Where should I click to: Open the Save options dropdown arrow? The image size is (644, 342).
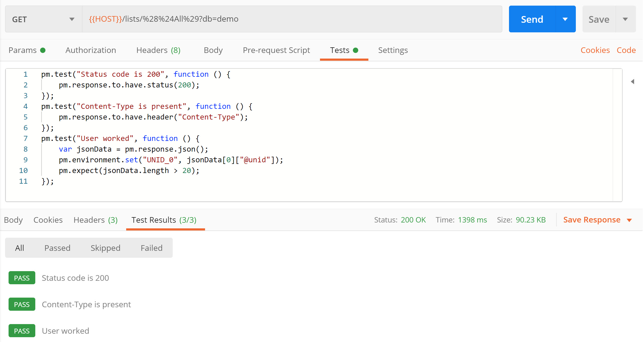[x=625, y=19]
